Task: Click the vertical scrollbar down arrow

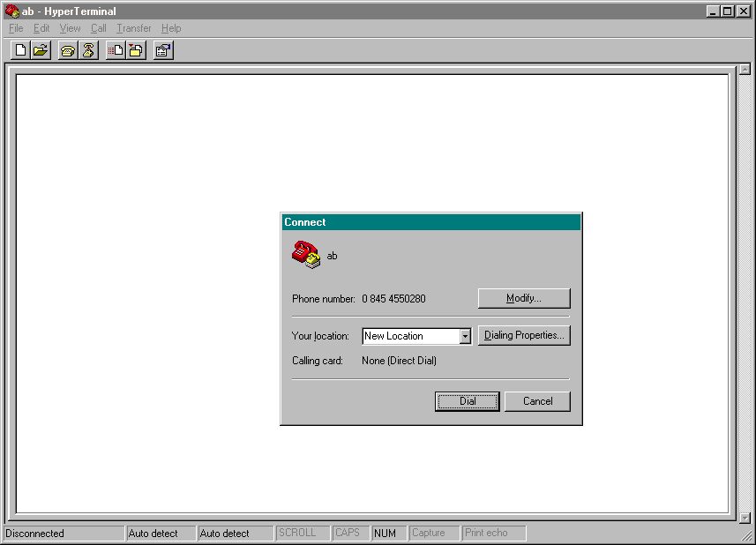Action: (745, 518)
